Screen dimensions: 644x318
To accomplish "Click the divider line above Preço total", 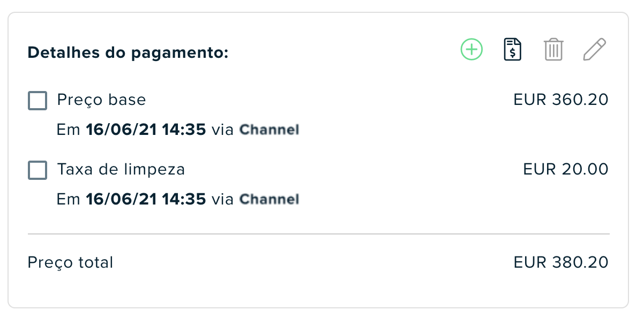I will pos(319,234).
